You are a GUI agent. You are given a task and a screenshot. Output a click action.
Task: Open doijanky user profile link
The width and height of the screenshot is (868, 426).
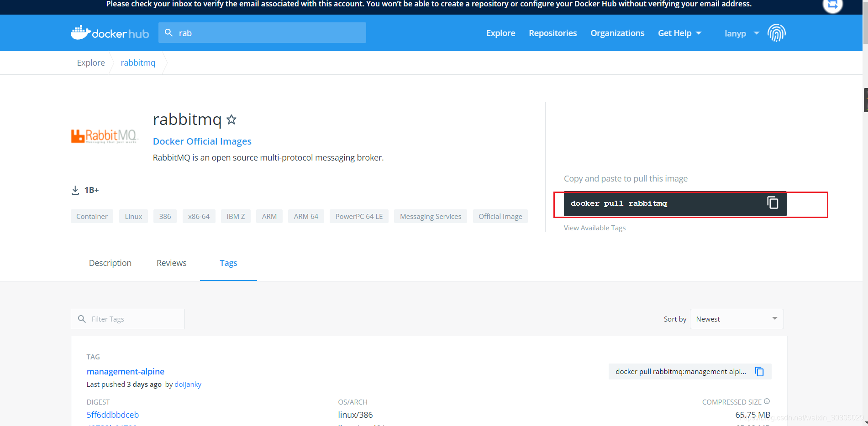tap(188, 384)
